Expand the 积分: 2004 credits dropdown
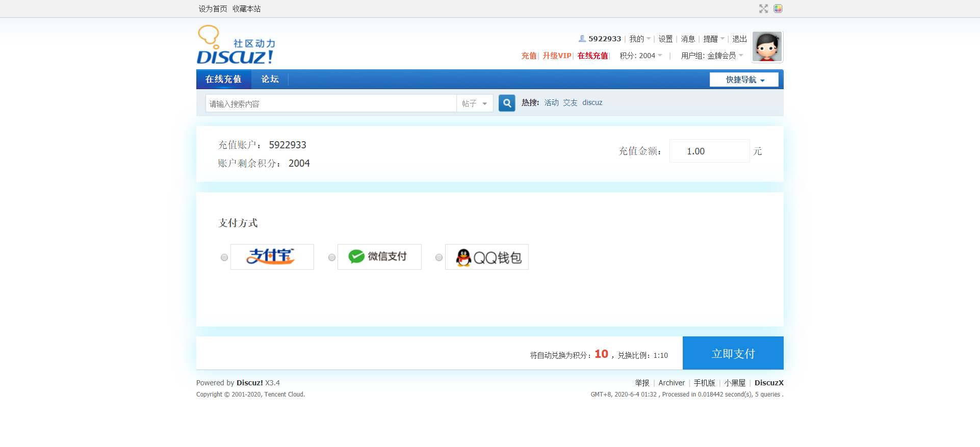The width and height of the screenshot is (980, 447). point(641,56)
